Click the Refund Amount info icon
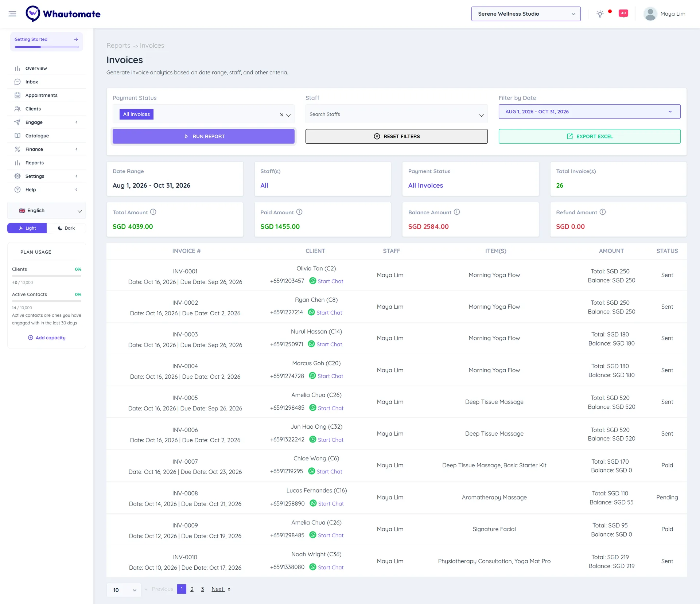This screenshot has height=604, width=700. (603, 212)
